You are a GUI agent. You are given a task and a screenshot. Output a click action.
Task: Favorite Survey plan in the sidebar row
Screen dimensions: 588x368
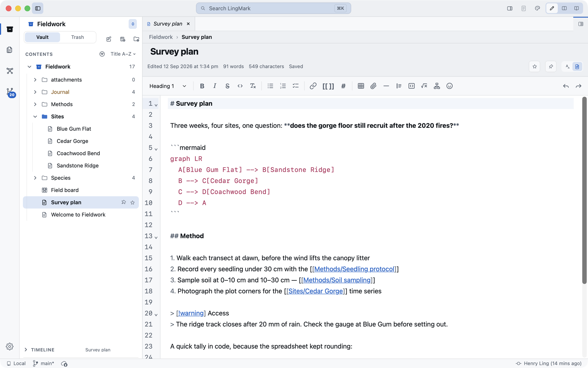pos(133,202)
